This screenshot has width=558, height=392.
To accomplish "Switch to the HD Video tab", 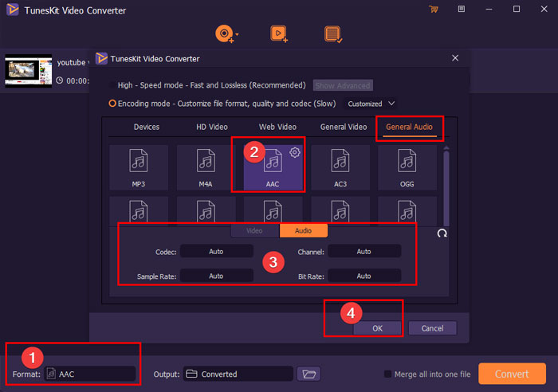I will [x=212, y=127].
